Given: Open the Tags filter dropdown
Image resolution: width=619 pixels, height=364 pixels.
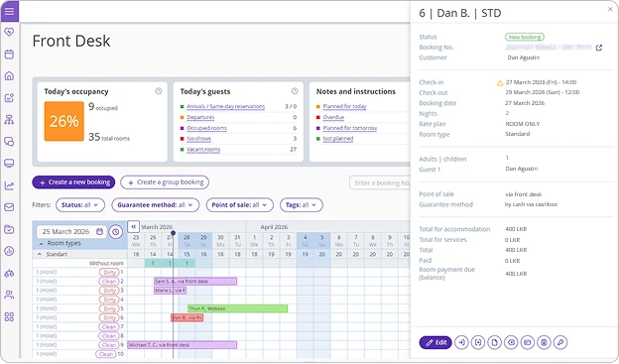Looking at the screenshot, I should tap(302, 205).
